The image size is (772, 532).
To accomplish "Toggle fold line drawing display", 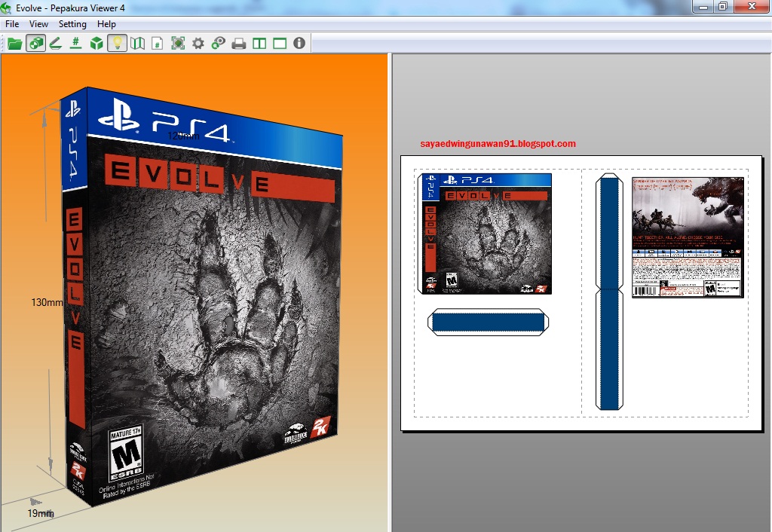I will pyautogui.click(x=56, y=43).
